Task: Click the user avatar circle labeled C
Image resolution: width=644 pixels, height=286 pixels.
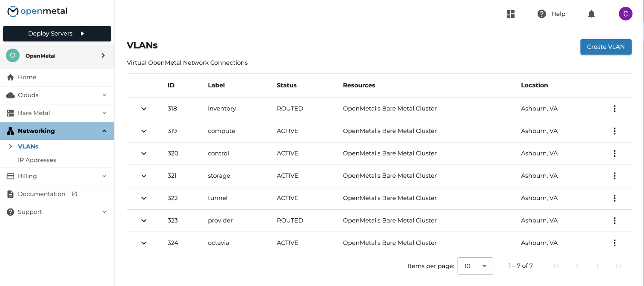Action: coord(625,14)
